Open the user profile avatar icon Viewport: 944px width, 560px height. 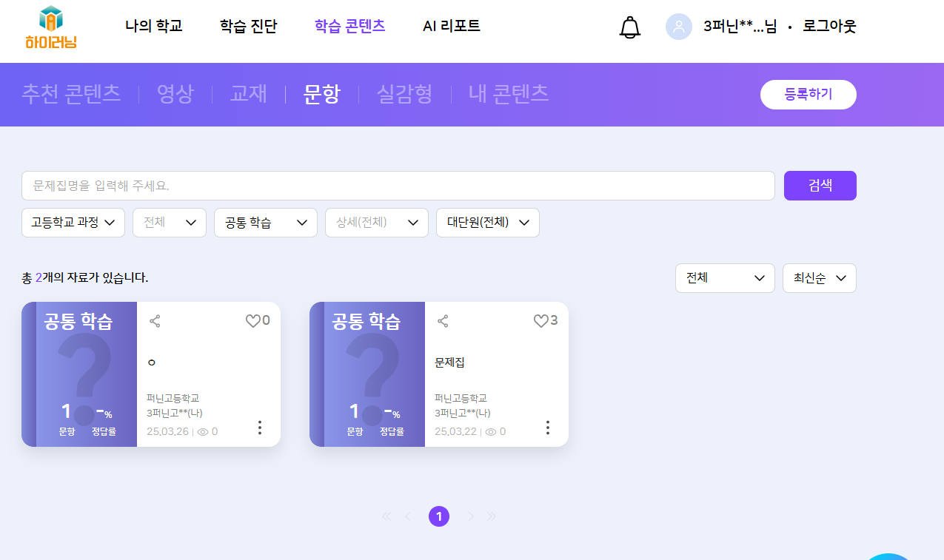(x=678, y=27)
